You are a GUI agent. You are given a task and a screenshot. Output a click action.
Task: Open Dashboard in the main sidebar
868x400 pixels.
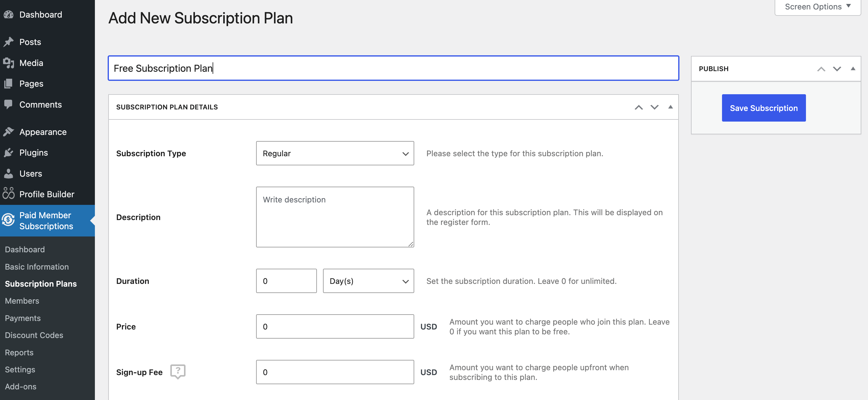40,15
